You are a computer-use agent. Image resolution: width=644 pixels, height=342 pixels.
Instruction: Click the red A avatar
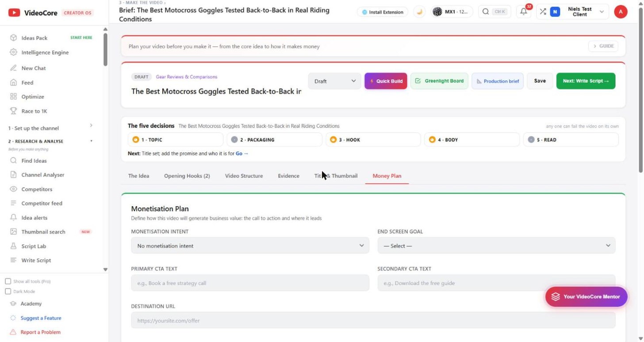pos(621,12)
